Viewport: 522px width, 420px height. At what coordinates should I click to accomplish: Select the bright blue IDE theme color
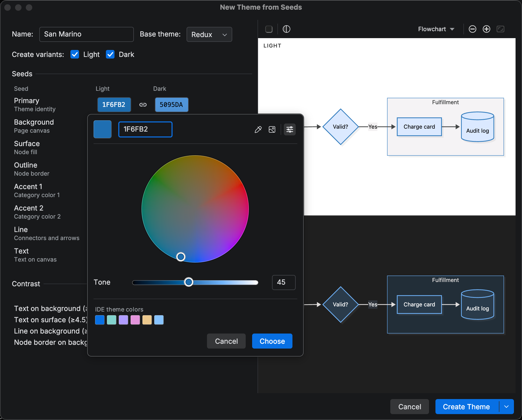(100, 320)
